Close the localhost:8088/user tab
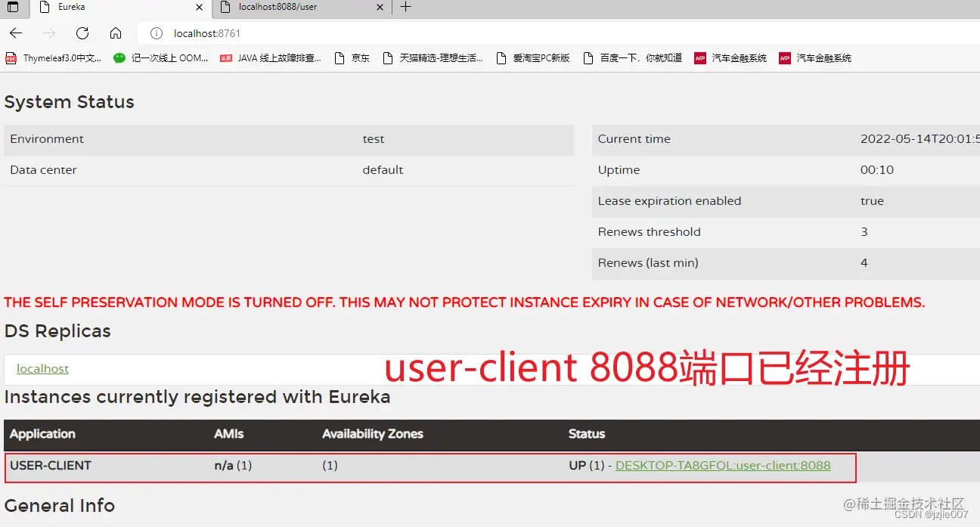Viewport: 980px width, 527px height. [x=380, y=7]
